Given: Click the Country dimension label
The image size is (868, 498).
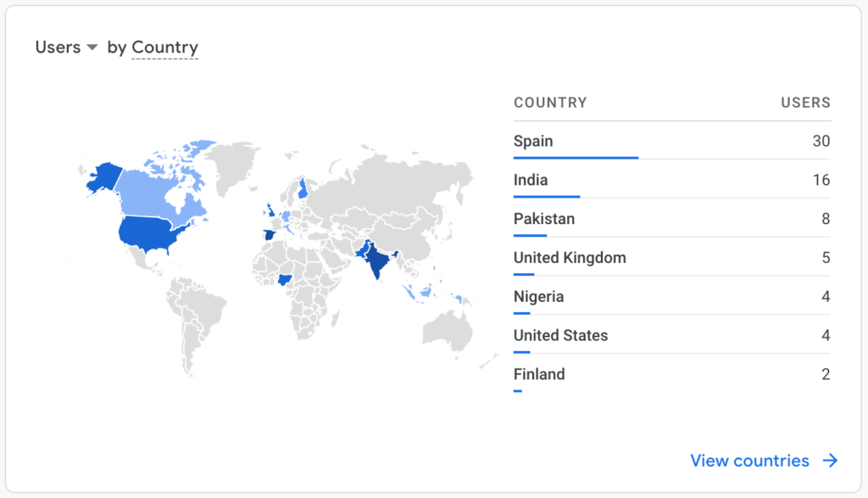Looking at the screenshot, I should coord(165,48).
